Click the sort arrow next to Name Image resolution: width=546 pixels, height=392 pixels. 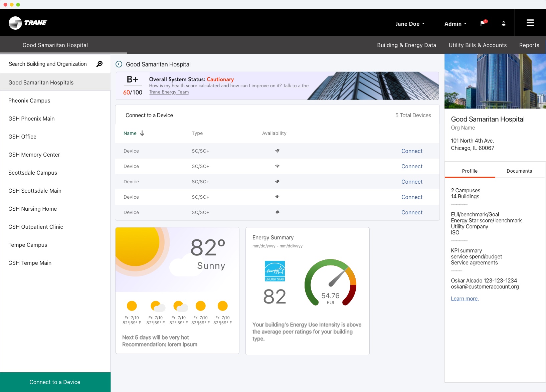pos(142,133)
